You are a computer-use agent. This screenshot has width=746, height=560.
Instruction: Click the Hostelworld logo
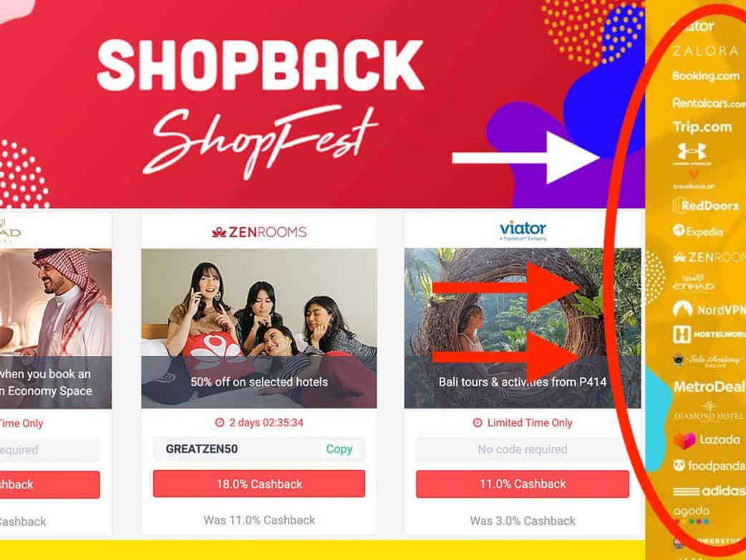pos(709,334)
